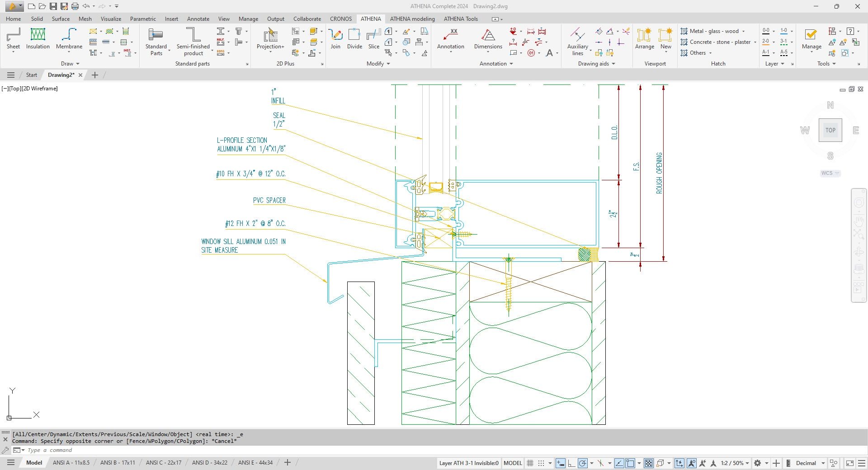Open the Decimal units dropdown
This screenshot has height=470, width=868.
[x=810, y=463]
